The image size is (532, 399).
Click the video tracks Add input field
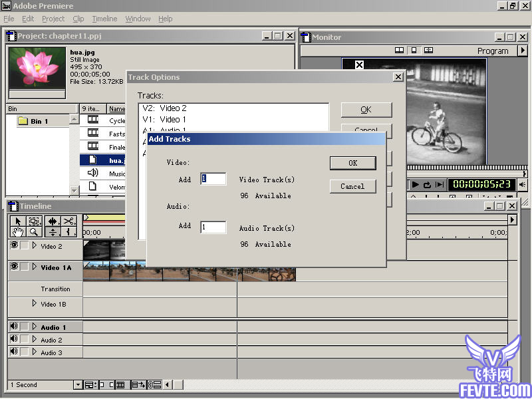coord(213,179)
